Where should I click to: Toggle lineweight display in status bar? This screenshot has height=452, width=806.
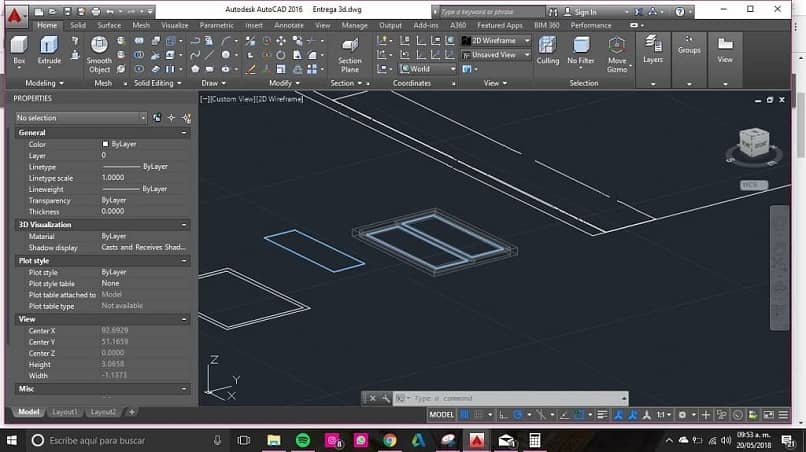coord(602,414)
